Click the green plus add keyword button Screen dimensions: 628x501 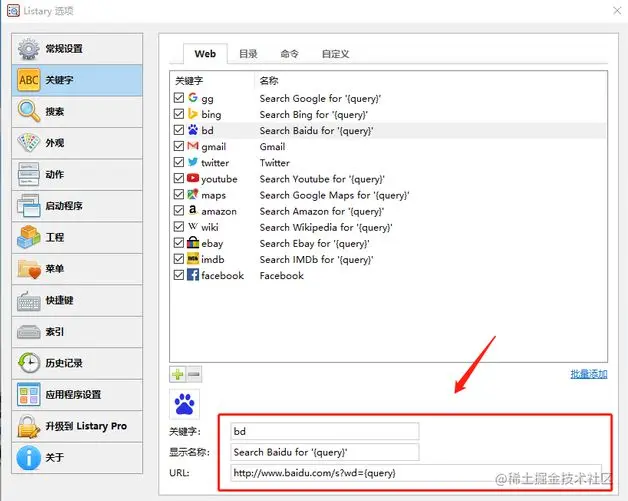pos(177,374)
